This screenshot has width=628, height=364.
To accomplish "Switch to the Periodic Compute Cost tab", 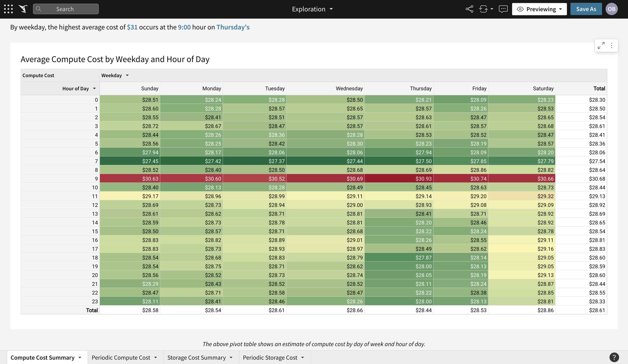I will (x=121, y=358).
